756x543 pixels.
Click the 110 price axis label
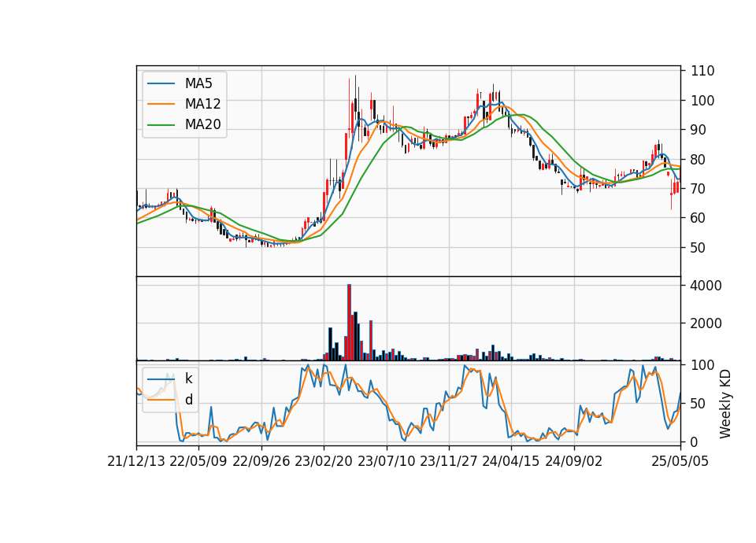(702, 71)
